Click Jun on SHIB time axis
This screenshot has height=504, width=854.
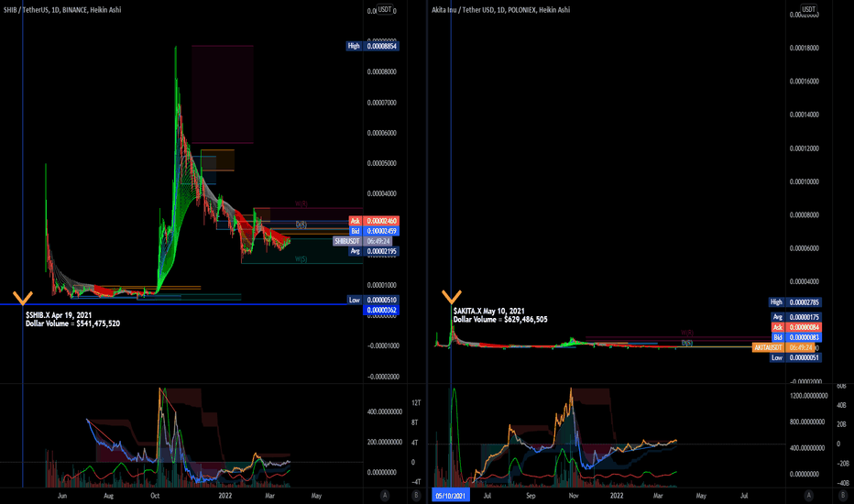[x=62, y=496]
